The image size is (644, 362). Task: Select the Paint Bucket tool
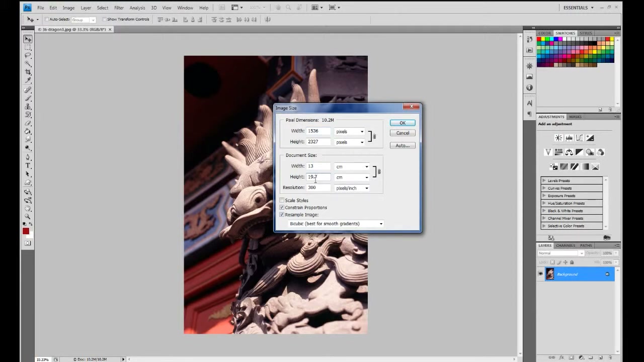point(28,132)
